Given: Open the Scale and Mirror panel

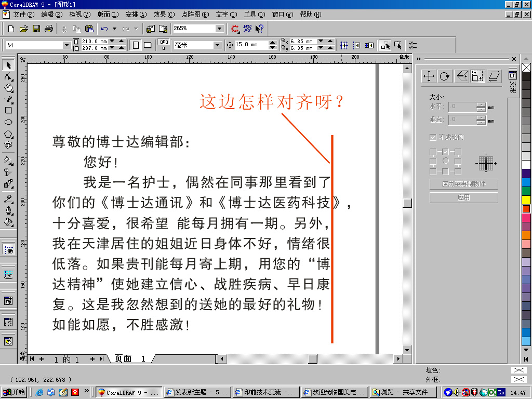Looking at the screenshot, I should [x=461, y=76].
